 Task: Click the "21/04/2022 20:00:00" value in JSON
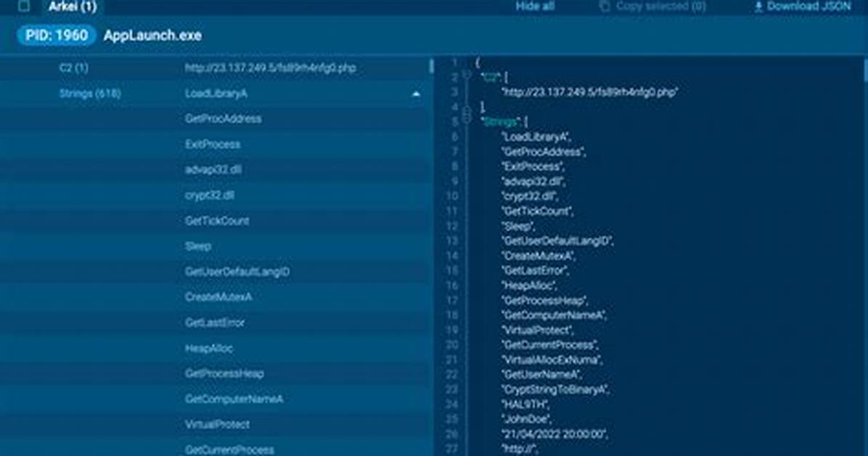pos(554,434)
